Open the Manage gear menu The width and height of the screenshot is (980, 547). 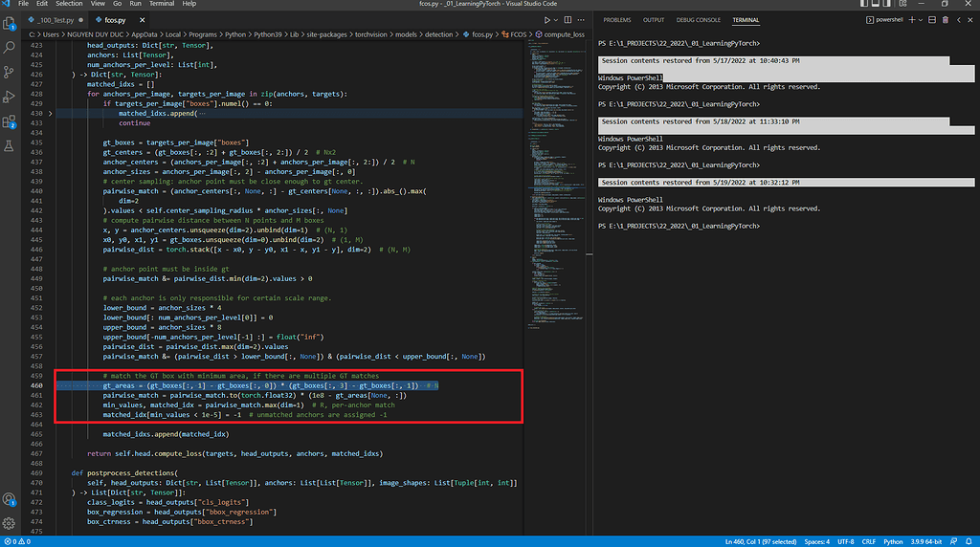point(10,523)
